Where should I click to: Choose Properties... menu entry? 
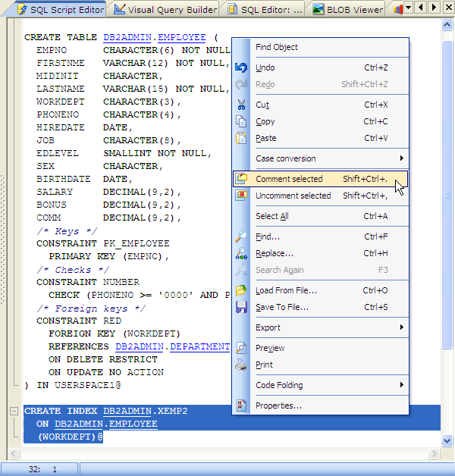pyautogui.click(x=321, y=406)
